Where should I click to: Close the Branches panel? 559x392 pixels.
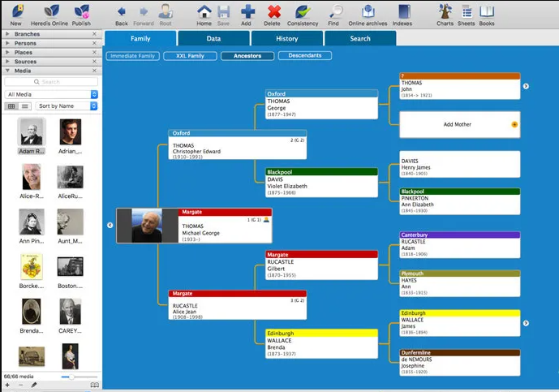point(94,34)
